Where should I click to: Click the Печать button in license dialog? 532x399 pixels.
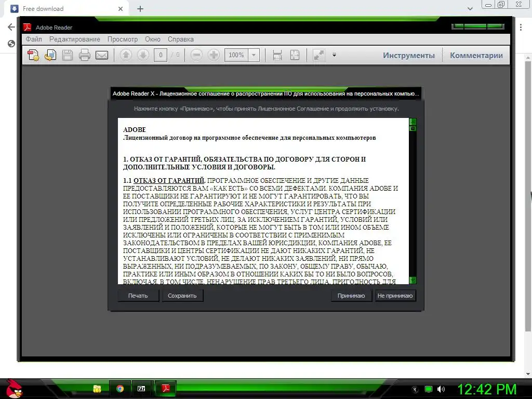(138, 296)
